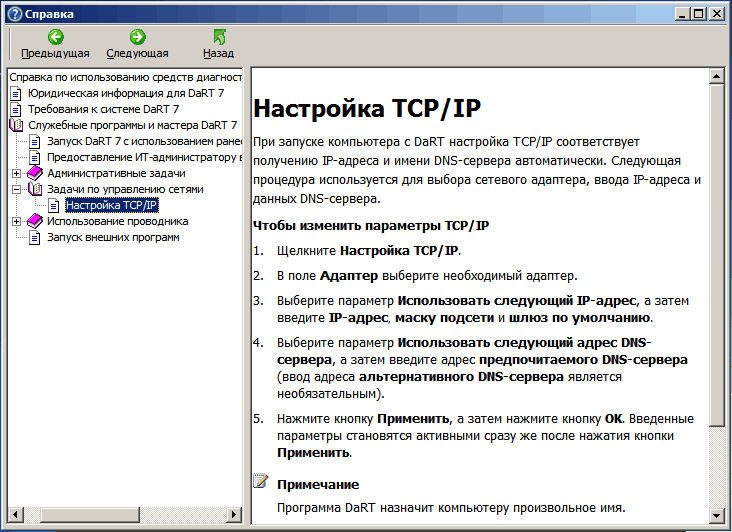The height and width of the screenshot is (532, 732).
Task: Click the Чтобы изменить параметры TCP/IP subheading
Action: click(371, 226)
